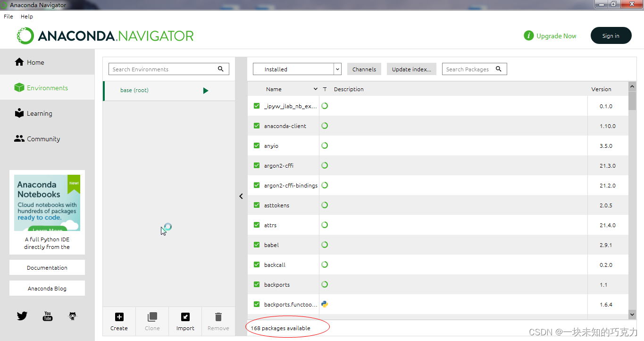The image size is (644, 341).
Task: Go to the Learning section in the sidebar
Action: click(47, 113)
